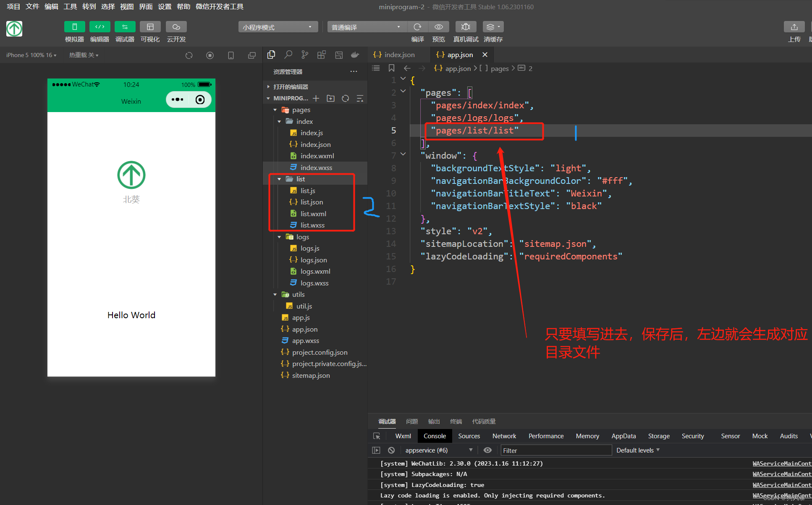Click the simulator stop icon

(210, 55)
